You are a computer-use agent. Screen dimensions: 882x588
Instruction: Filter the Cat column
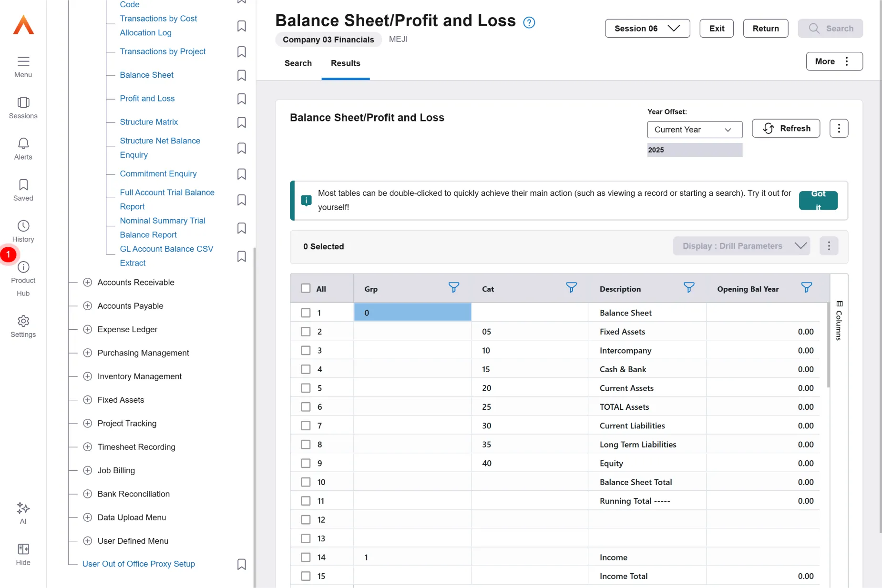(x=571, y=287)
